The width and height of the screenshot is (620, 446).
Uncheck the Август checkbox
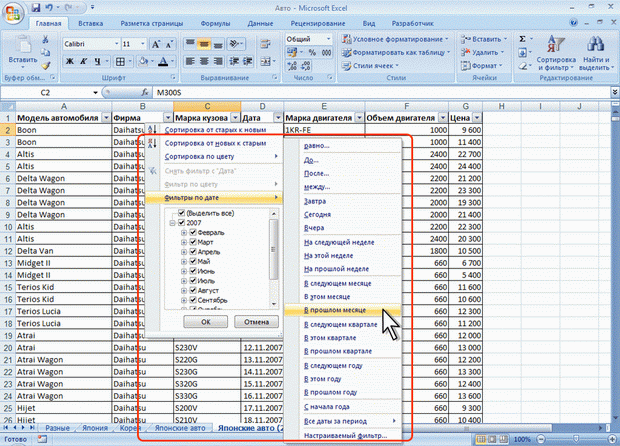[x=193, y=291]
